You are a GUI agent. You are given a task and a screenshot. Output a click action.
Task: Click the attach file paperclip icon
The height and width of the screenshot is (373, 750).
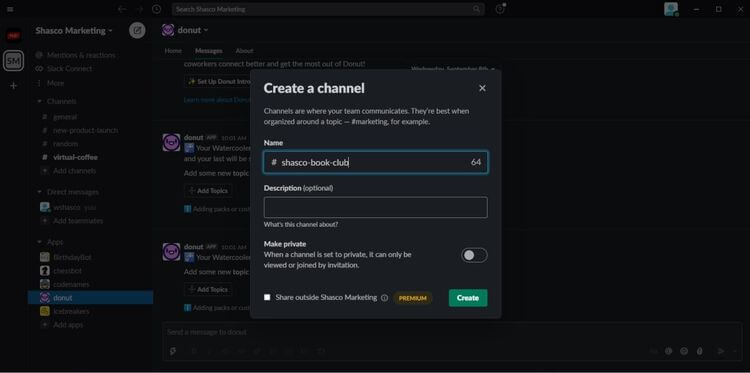(x=700, y=351)
